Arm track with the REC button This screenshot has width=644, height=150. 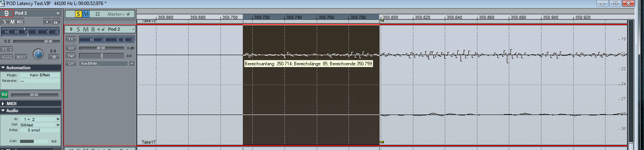tap(20, 22)
